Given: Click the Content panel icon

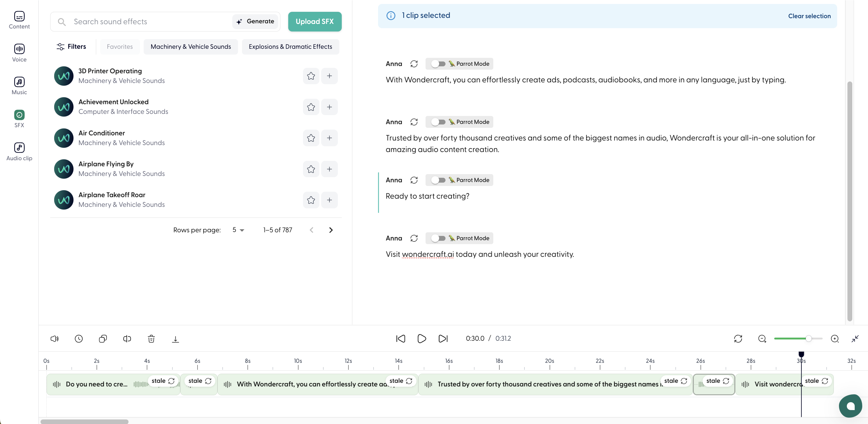Looking at the screenshot, I should pyautogui.click(x=19, y=19).
